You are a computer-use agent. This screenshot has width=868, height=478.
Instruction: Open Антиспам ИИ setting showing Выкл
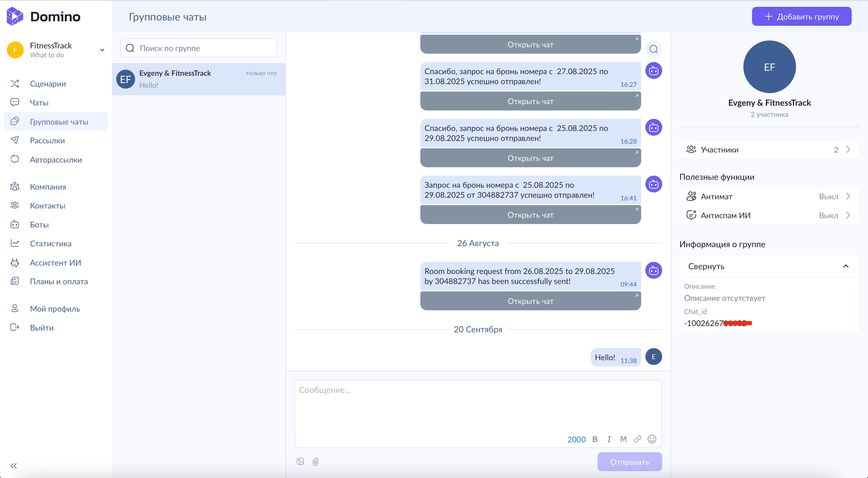769,215
